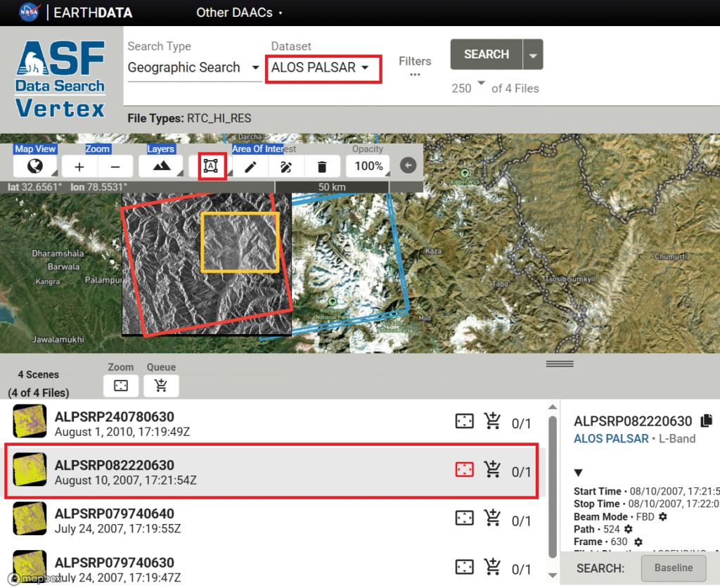Screen dimensions: 720x588
Task: Add ALPSRP079740630 to the cart
Action: (492, 567)
